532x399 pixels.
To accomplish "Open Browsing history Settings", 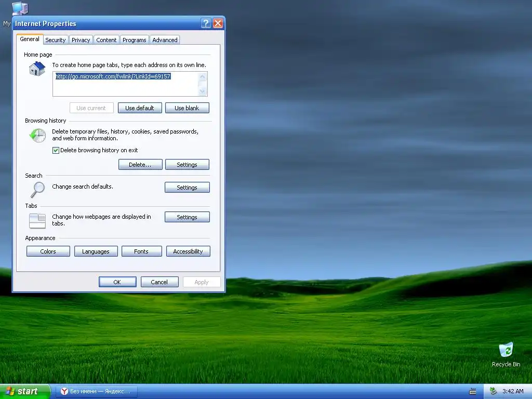I will (187, 165).
